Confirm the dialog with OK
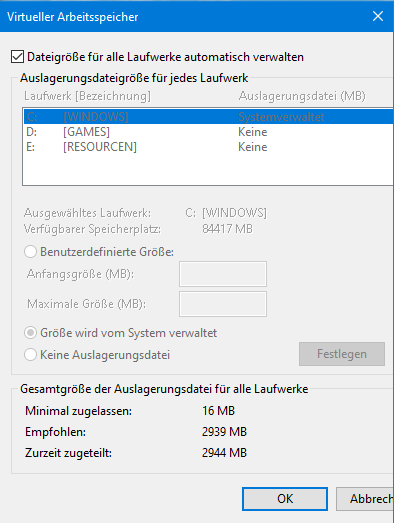394x523 pixels. pos(285,499)
